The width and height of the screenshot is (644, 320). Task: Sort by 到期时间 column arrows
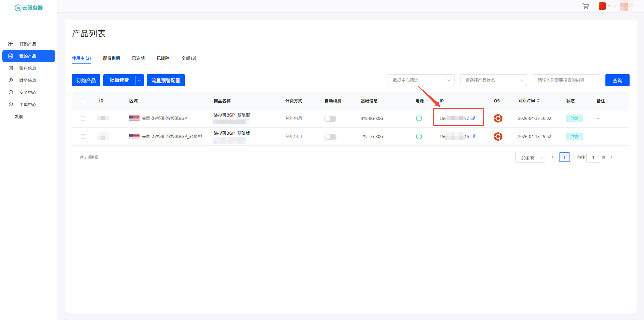tap(538, 101)
